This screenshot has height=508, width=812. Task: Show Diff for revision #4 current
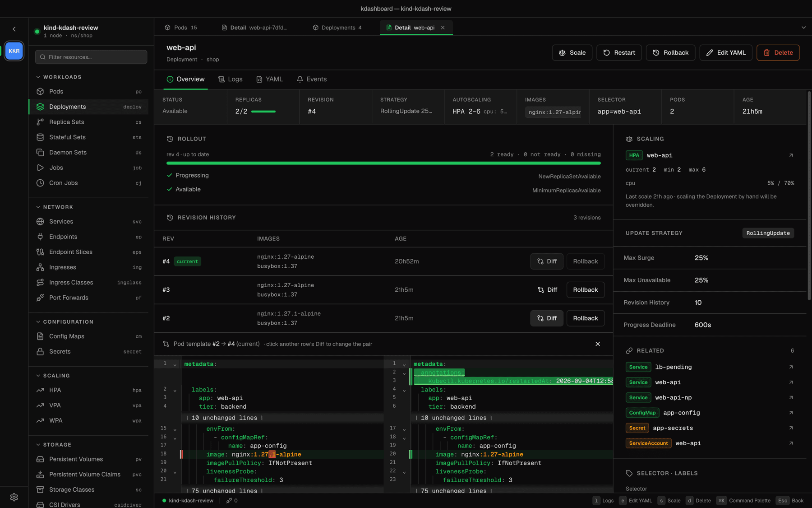[x=547, y=261]
